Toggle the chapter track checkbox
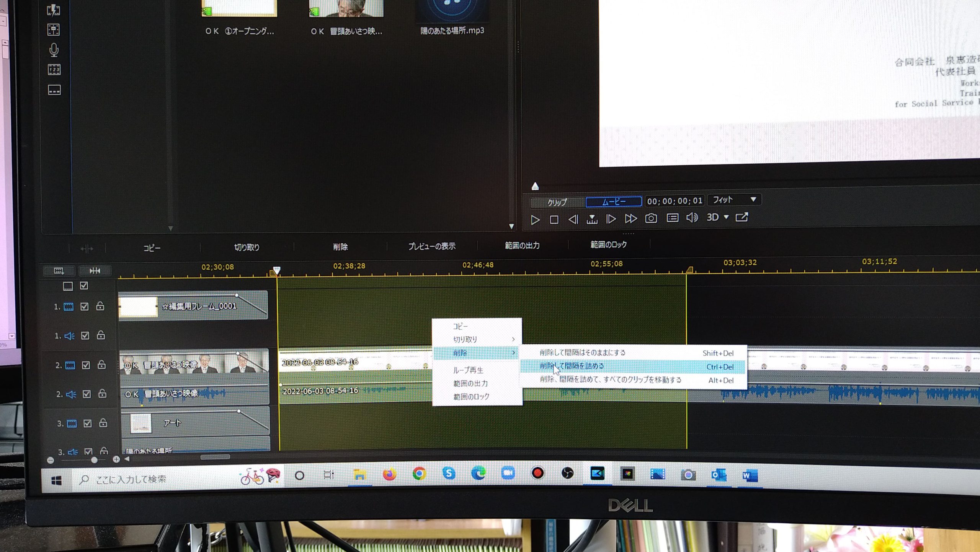Viewport: 980px width, 552px height. click(x=84, y=285)
